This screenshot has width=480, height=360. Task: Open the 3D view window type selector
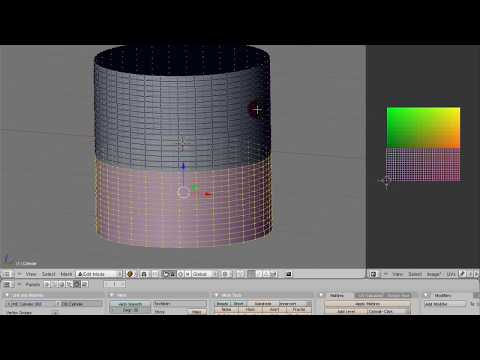point(7,274)
